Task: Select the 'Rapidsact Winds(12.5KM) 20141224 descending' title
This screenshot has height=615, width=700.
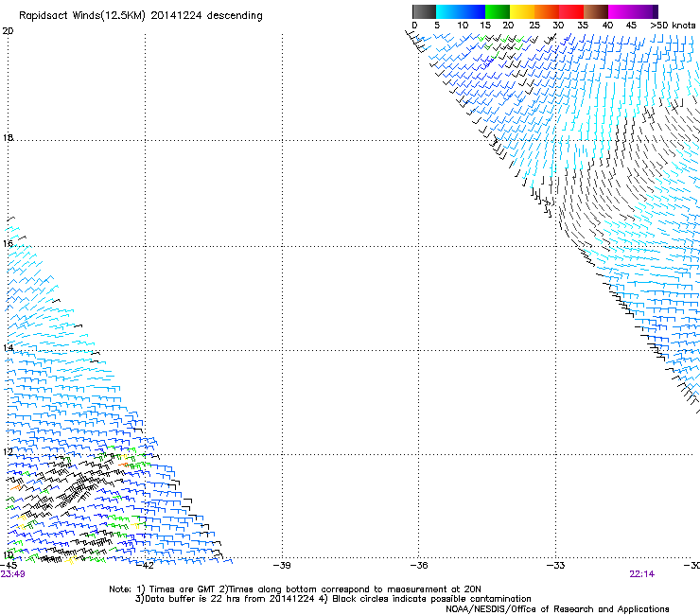Action: pyautogui.click(x=141, y=16)
